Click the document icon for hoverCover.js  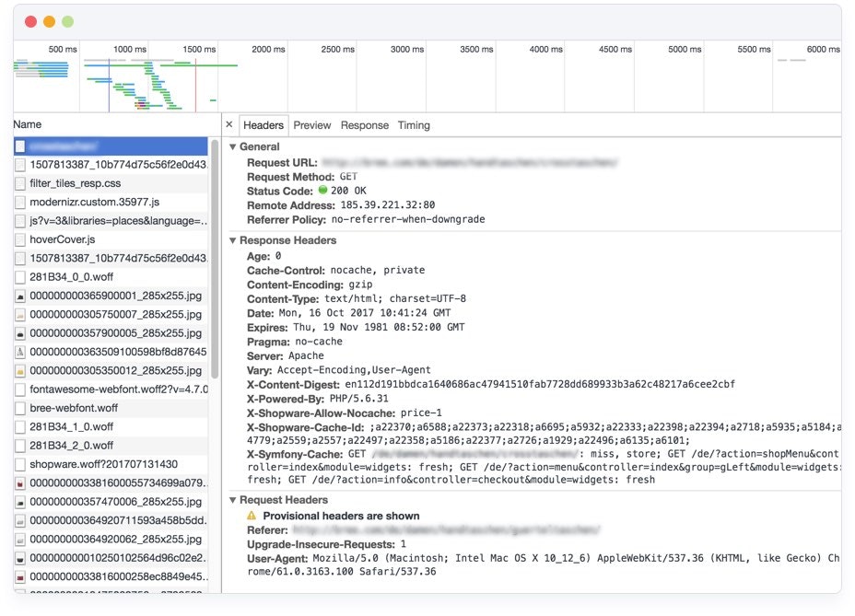click(x=20, y=239)
